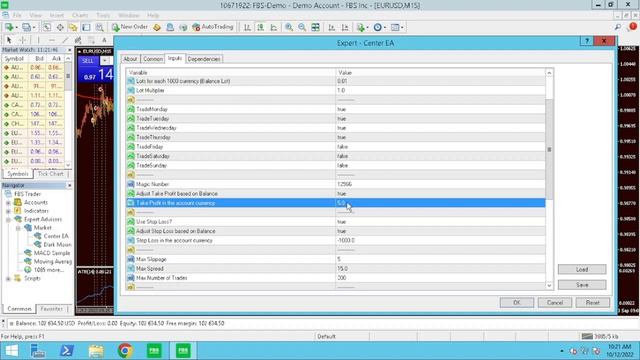Viewport: 640px width, 360px height.
Task: Open the Windows Start menu
Action: pyautogui.click(x=11, y=351)
